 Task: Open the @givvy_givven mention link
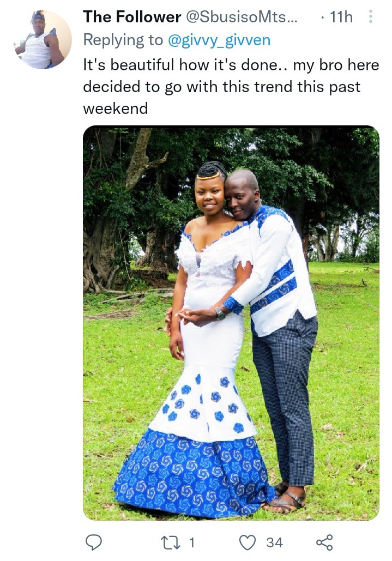pyautogui.click(x=219, y=40)
